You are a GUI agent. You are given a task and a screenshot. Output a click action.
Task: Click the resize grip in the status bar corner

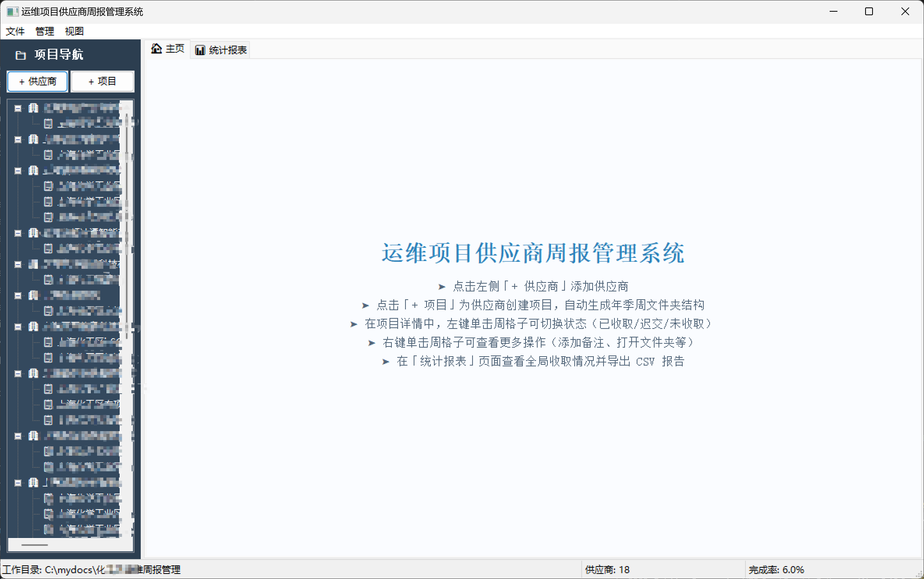pyautogui.click(x=919, y=574)
